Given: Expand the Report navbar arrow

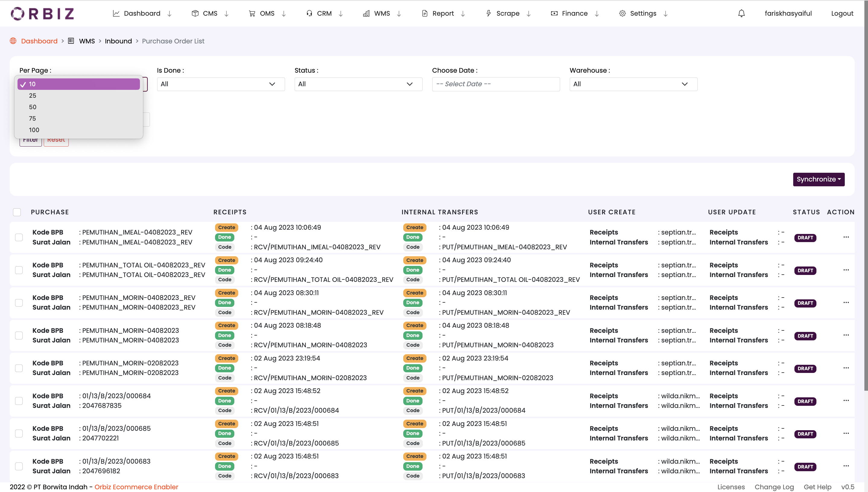Looking at the screenshot, I should 463,14.
